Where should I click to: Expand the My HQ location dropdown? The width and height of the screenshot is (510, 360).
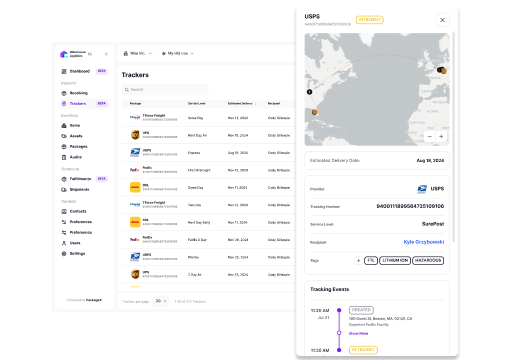[x=177, y=53]
